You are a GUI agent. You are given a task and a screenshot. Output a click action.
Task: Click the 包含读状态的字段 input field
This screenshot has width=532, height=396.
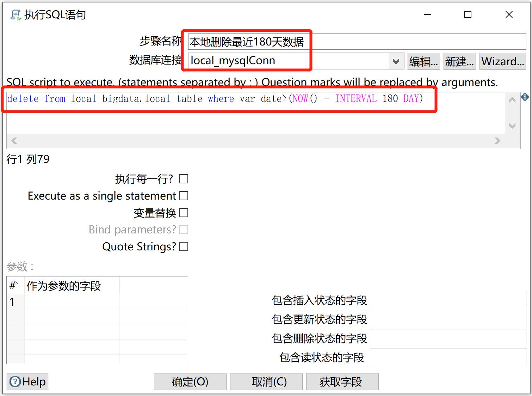(448, 357)
